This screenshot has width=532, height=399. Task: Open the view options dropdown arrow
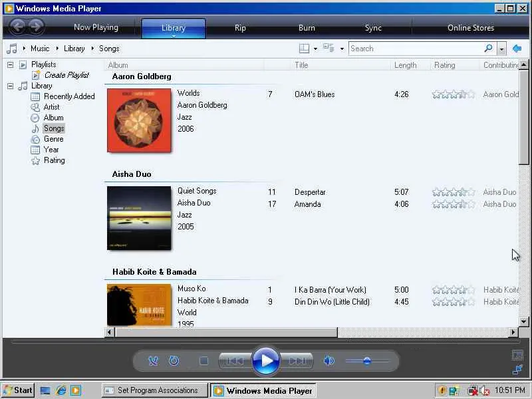tap(342, 49)
